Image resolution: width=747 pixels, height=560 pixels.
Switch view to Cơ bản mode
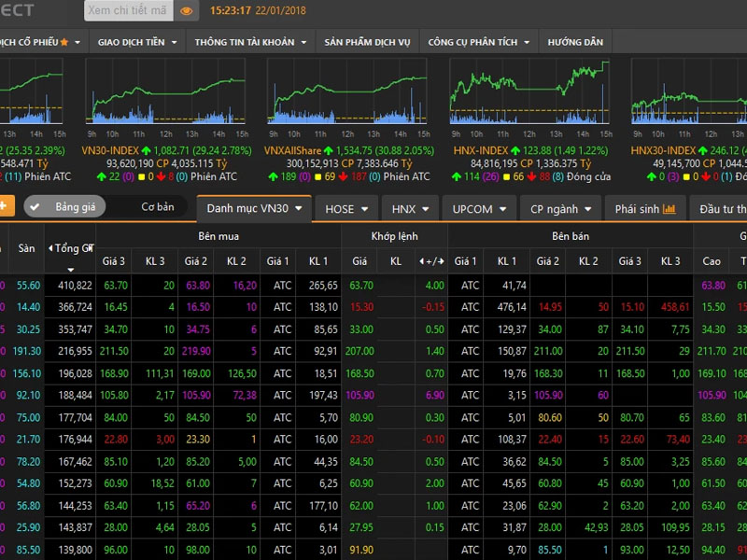pos(157,206)
